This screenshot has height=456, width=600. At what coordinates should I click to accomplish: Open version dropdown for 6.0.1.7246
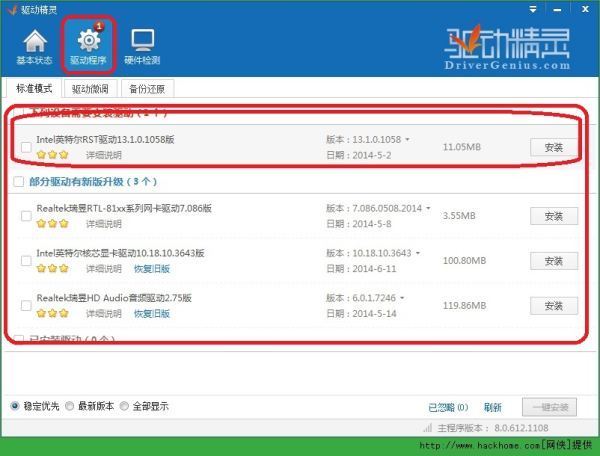tap(402, 298)
